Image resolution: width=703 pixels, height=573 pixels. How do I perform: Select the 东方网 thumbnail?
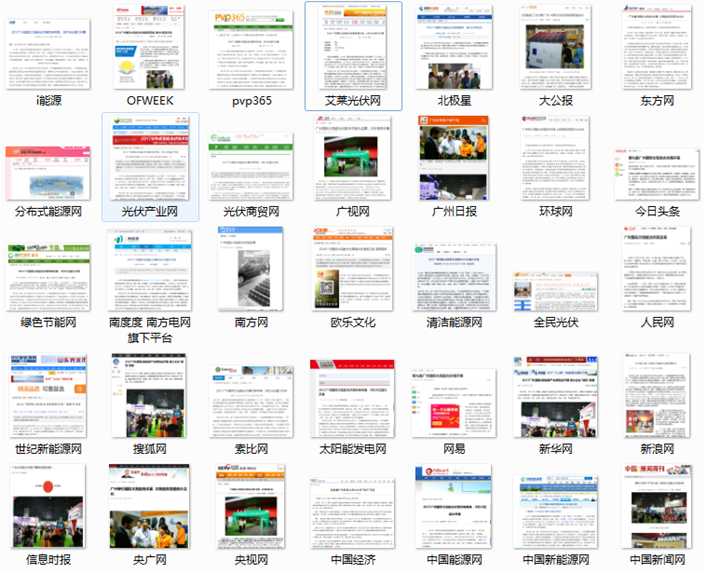[657, 47]
